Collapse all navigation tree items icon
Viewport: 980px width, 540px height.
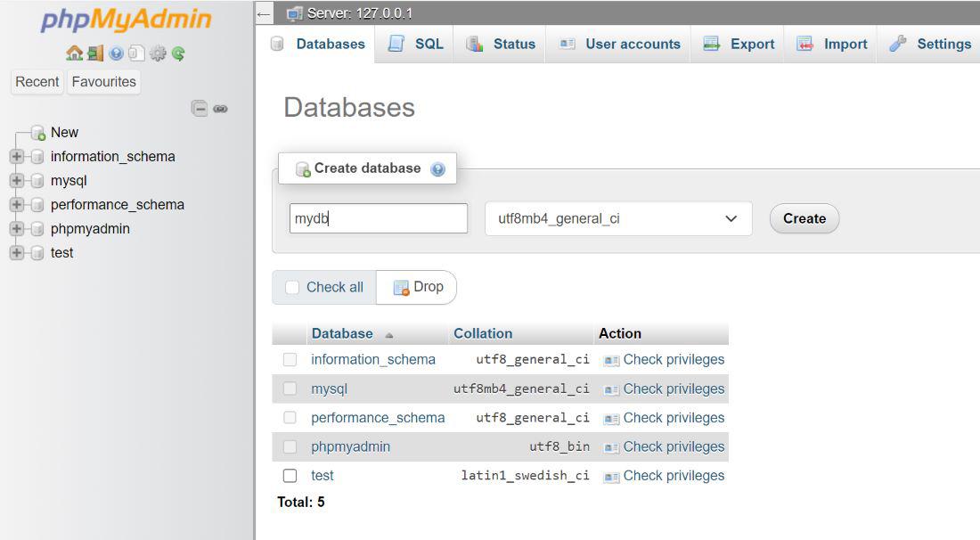pyautogui.click(x=200, y=109)
